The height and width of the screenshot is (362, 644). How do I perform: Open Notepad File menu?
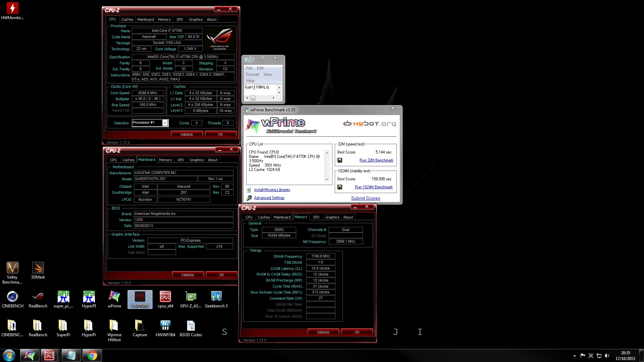coord(249,68)
